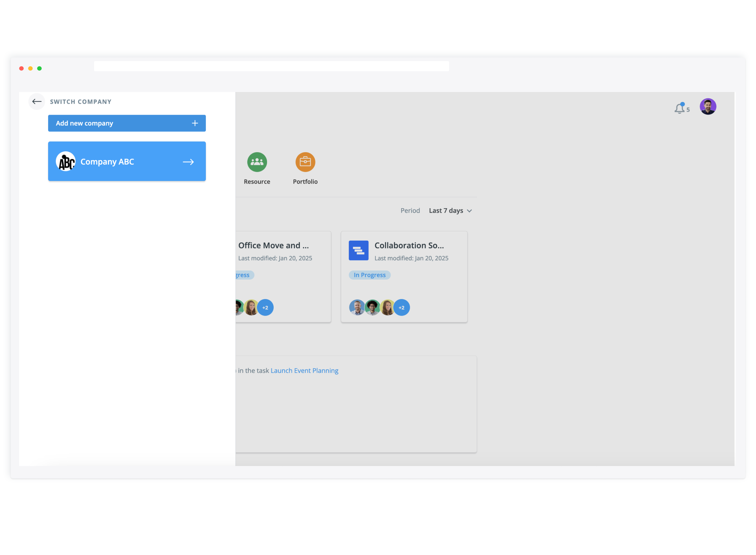Click the Company ABC logo
The height and width of the screenshot is (555, 756).
click(66, 162)
